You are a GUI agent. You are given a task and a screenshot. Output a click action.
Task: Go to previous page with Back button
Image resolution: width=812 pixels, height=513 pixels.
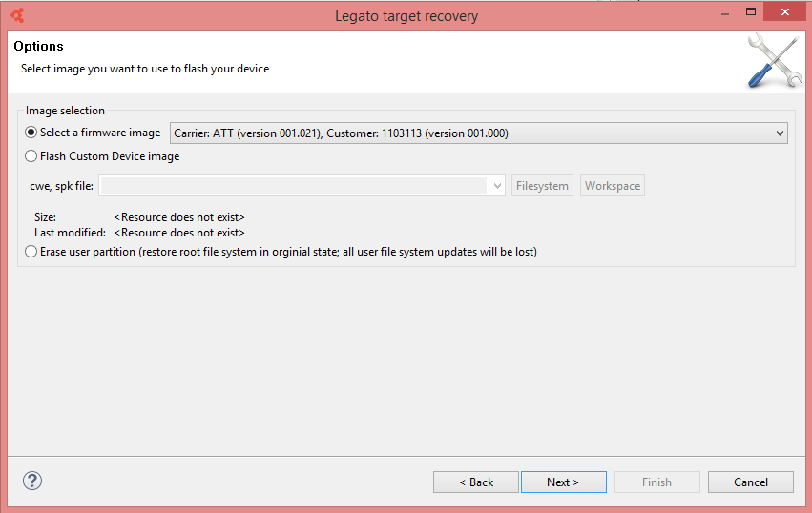pyautogui.click(x=476, y=482)
